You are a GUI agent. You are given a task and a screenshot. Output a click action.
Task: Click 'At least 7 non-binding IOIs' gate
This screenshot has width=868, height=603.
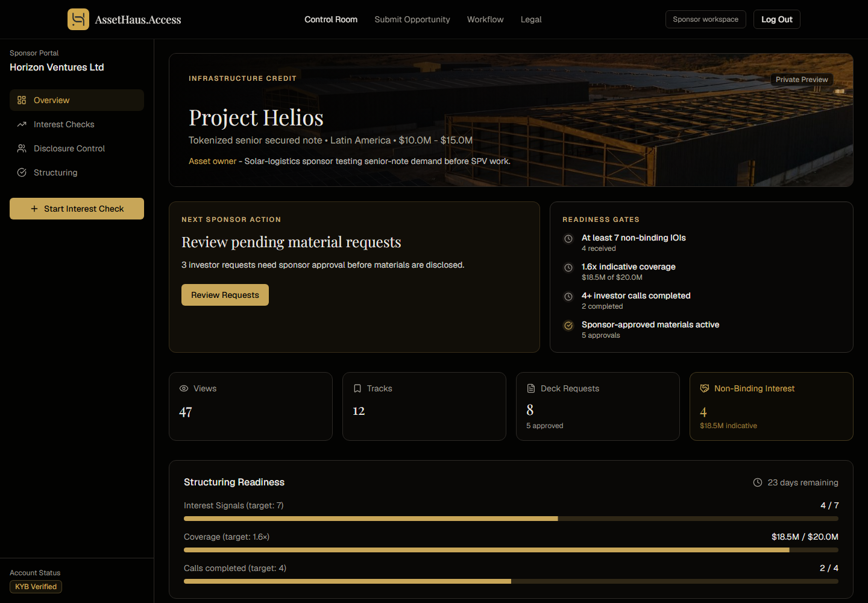pyautogui.click(x=634, y=238)
